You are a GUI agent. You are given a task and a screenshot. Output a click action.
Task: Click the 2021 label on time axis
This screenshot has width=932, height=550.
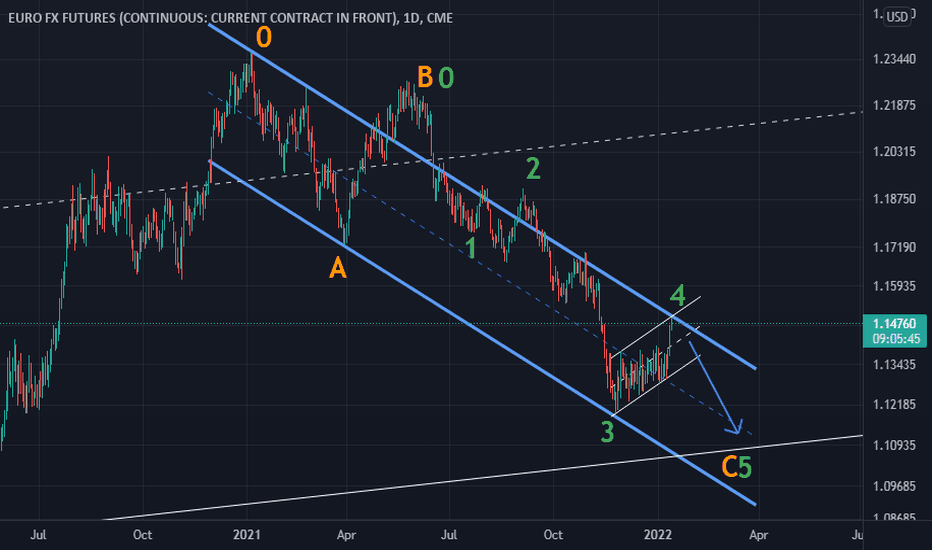(x=247, y=535)
